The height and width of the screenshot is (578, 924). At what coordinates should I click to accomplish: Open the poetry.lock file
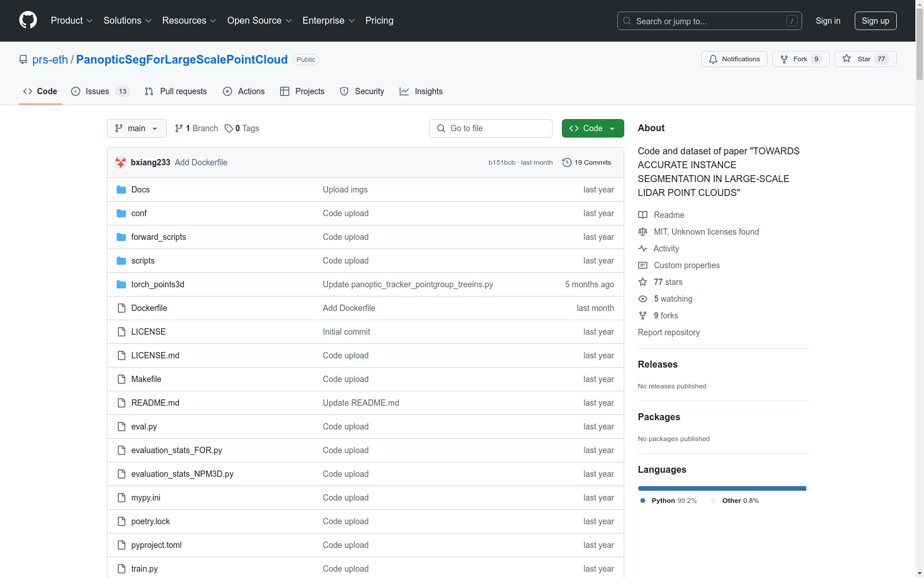coord(151,521)
